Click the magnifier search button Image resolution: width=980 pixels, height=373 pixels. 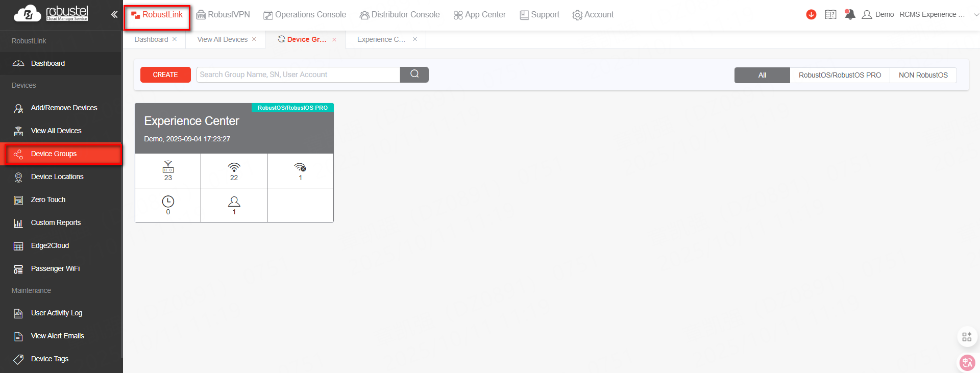pyautogui.click(x=414, y=74)
